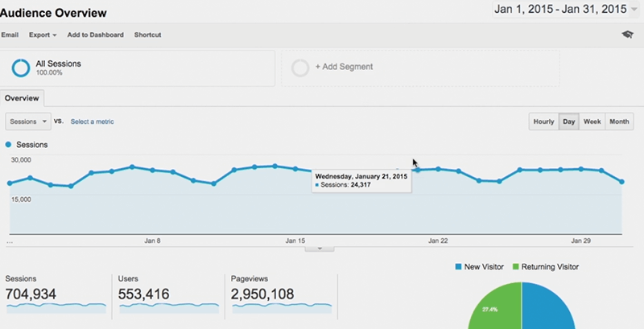Open the date range dropdown arrow
The height and width of the screenshot is (329, 644).
click(634, 9)
